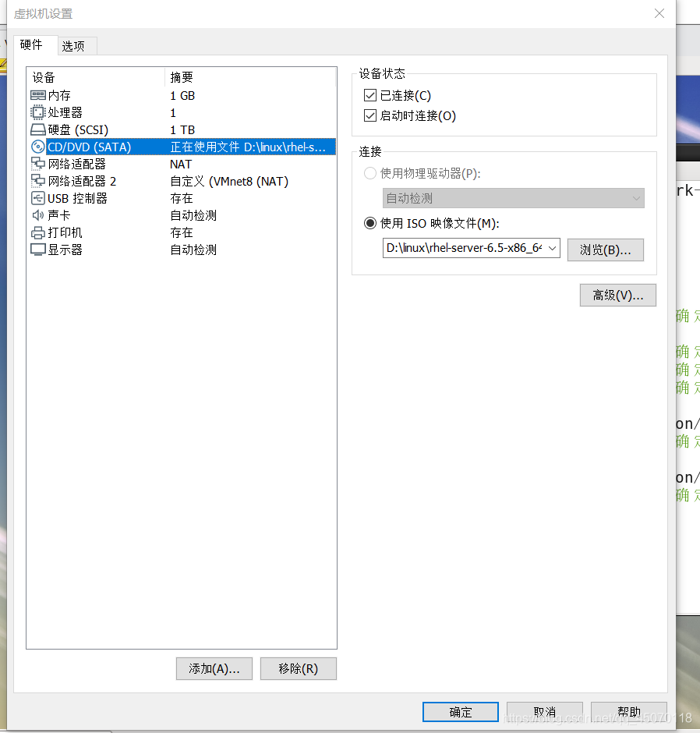Open the 自动检测 physical drive dropdown
Image resolution: width=700 pixels, height=733 pixels.
click(x=513, y=198)
